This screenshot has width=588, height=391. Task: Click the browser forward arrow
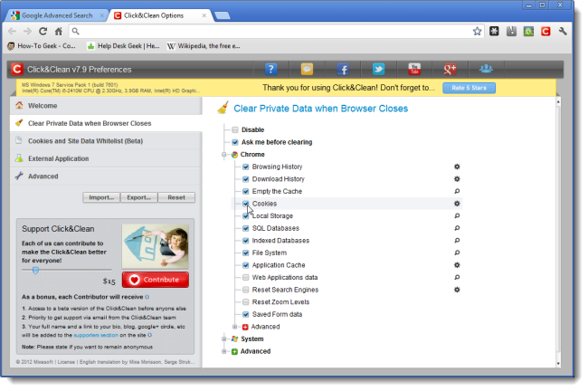point(27,31)
